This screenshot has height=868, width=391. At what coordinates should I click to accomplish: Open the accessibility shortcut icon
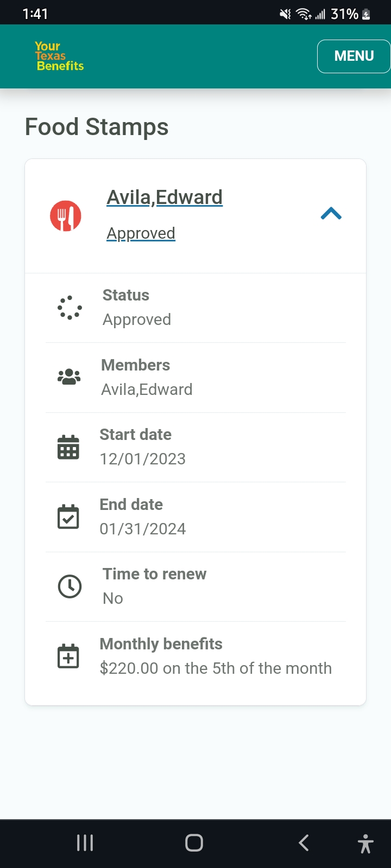365,844
